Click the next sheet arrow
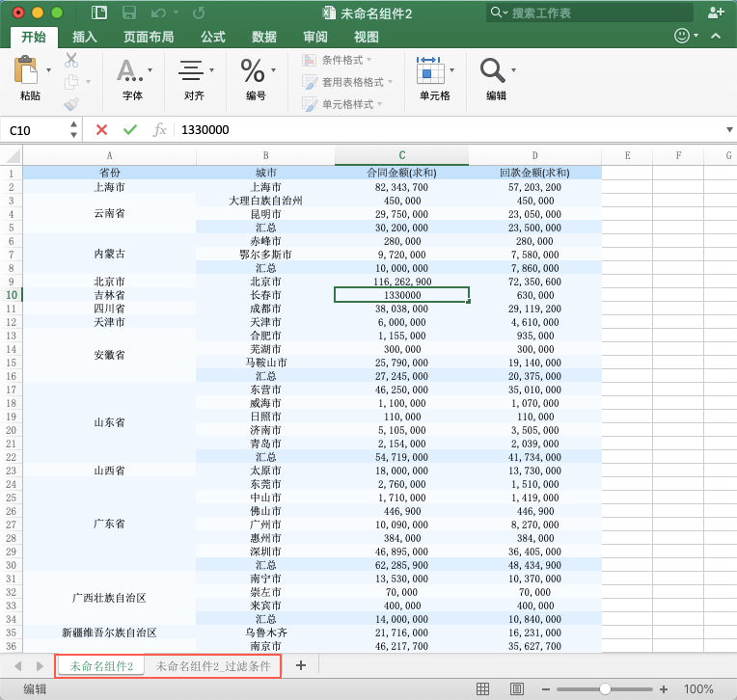Screen dimensions: 737x700 [40, 666]
